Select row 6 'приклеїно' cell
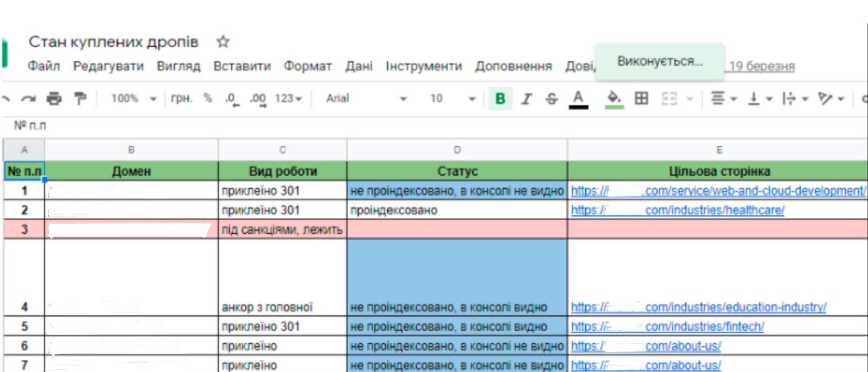868x372 pixels. [282, 347]
